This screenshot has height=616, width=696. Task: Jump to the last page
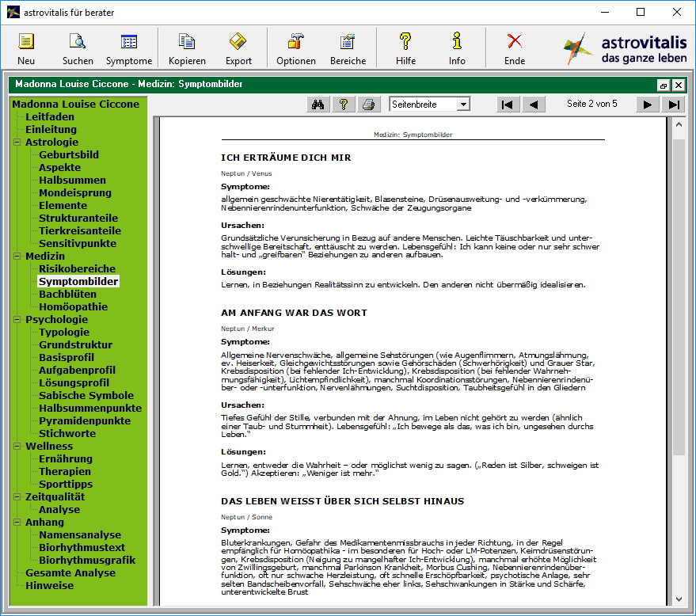tap(673, 105)
